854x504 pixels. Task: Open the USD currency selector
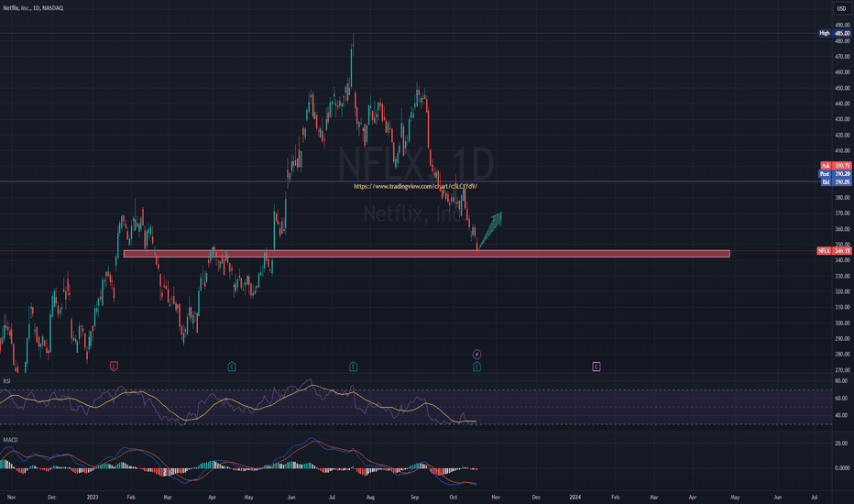pos(841,8)
